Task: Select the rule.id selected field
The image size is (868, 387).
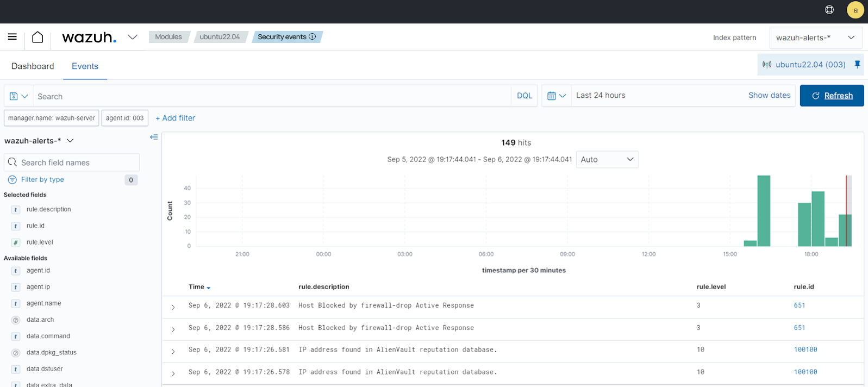Action: 35,226
